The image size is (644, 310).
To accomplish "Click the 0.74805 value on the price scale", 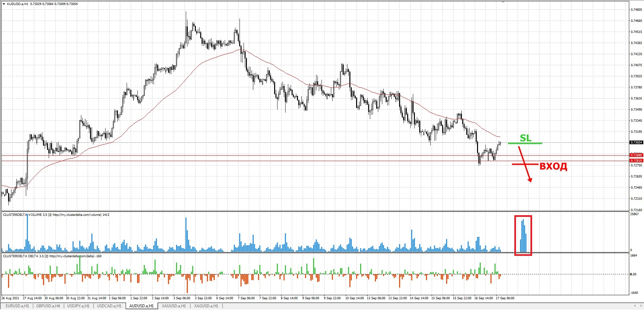I will 636,9.
